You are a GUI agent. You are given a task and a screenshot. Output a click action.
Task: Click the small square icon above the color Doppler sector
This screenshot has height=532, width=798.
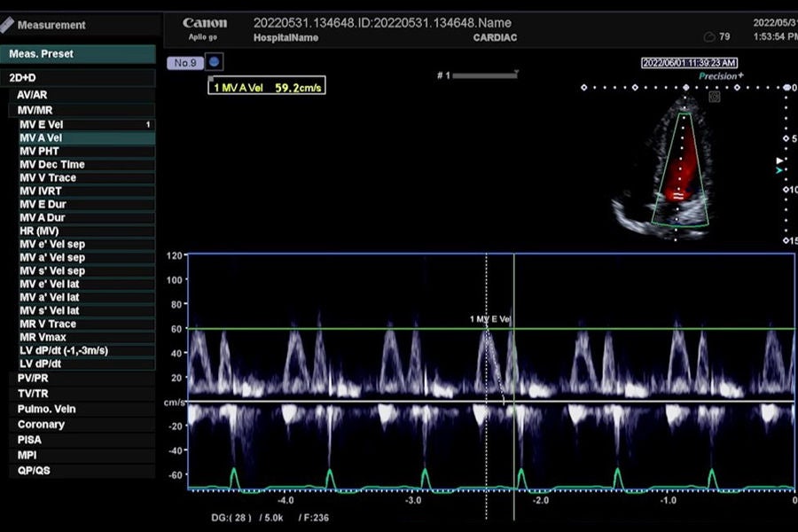(x=714, y=97)
